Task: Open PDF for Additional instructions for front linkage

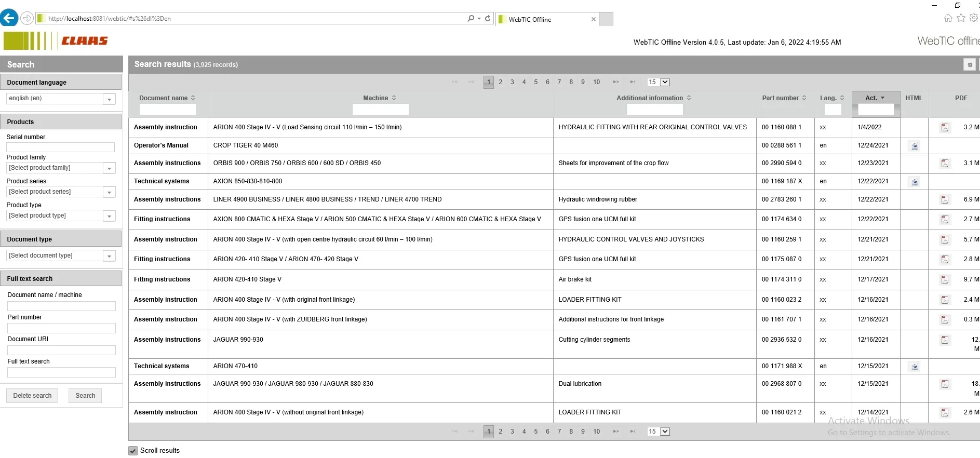Action: tap(945, 319)
